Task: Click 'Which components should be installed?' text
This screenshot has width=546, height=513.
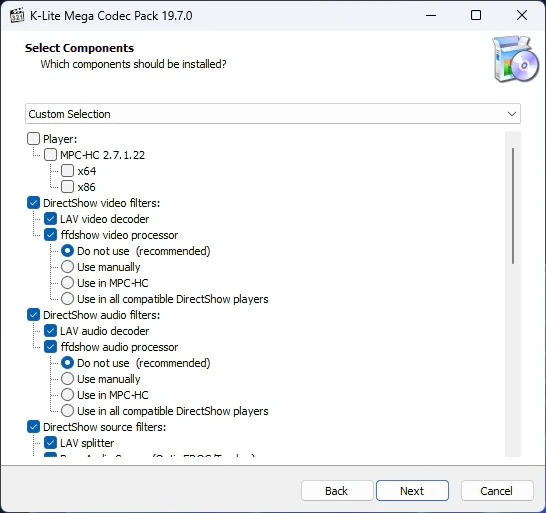Action: click(133, 64)
